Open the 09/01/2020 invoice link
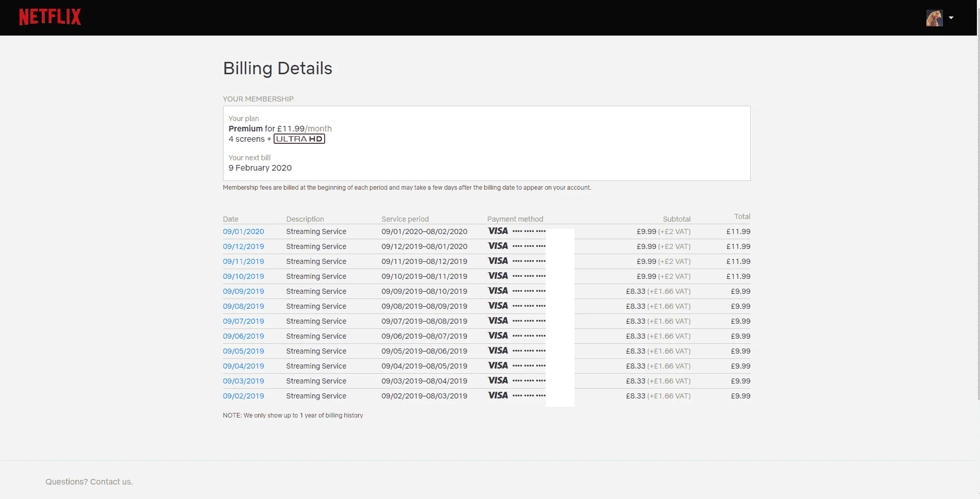 (x=243, y=231)
